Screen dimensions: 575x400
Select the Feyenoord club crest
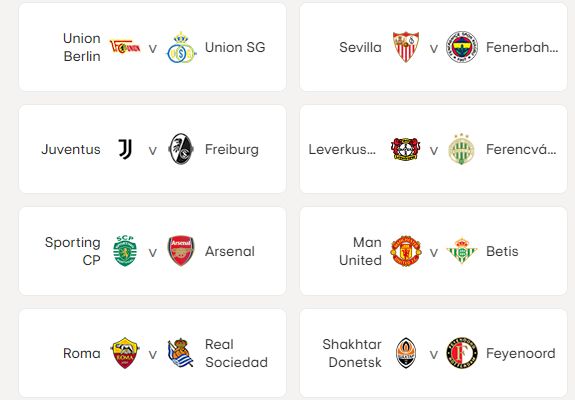(462, 353)
